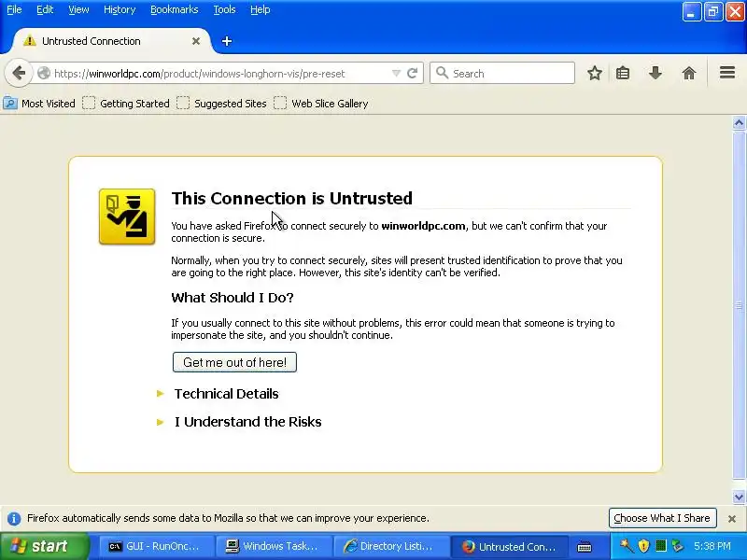
Task: Click the This Connection is Untrusted heading
Action: [x=291, y=198]
